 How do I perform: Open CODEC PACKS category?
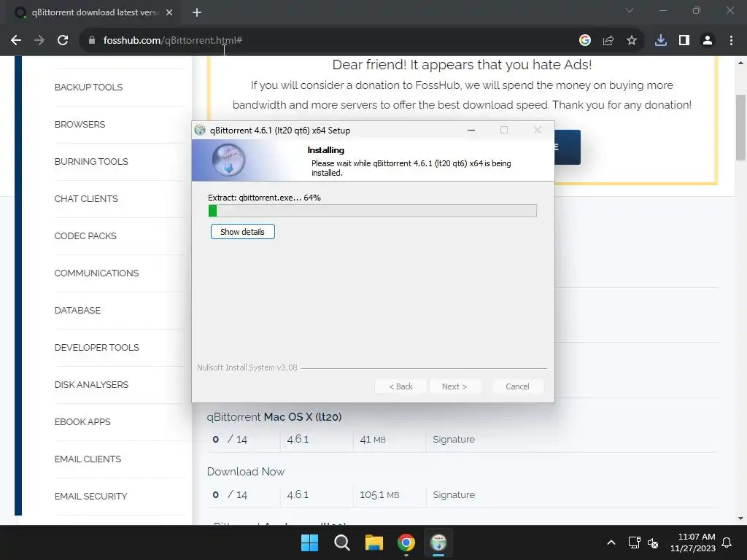pos(85,236)
